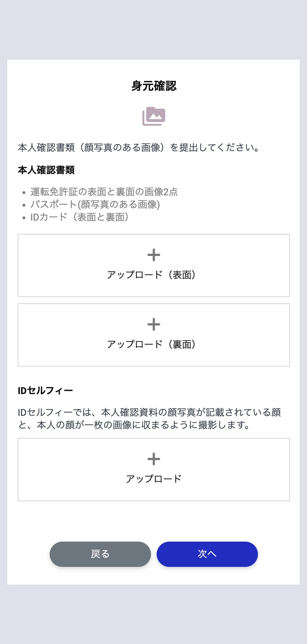
Task: Click the IDカード（表面と裏面） bullet item
Action: click(x=79, y=217)
